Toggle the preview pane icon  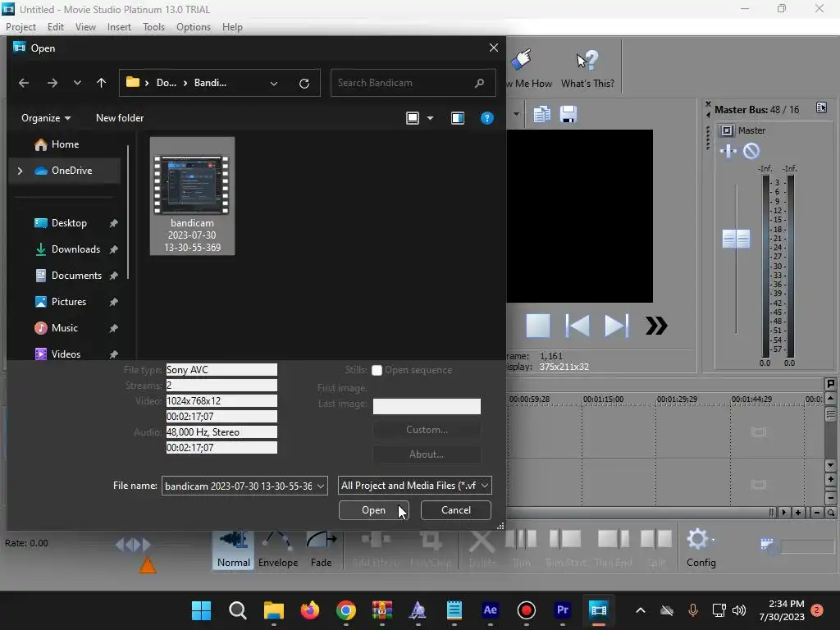point(458,118)
